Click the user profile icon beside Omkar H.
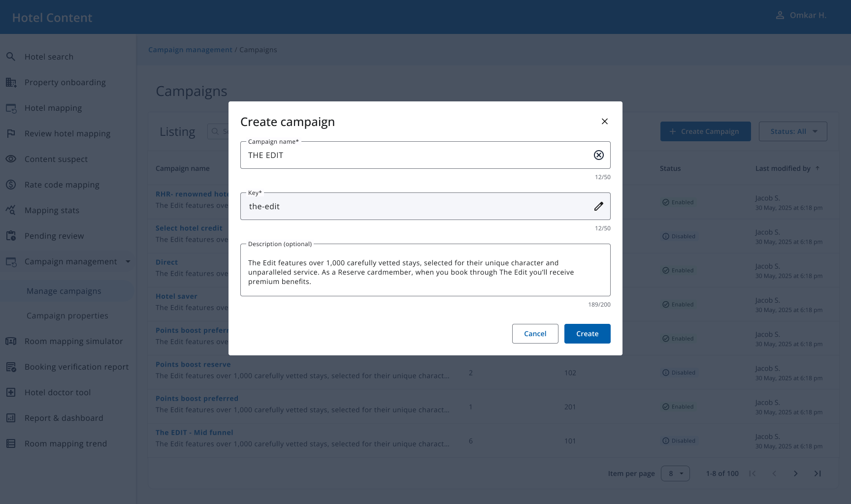The image size is (851, 504). click(780, 15)
